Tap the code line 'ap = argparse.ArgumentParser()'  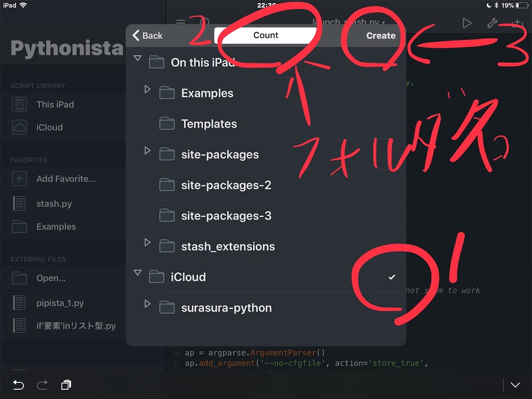point(255,353)
